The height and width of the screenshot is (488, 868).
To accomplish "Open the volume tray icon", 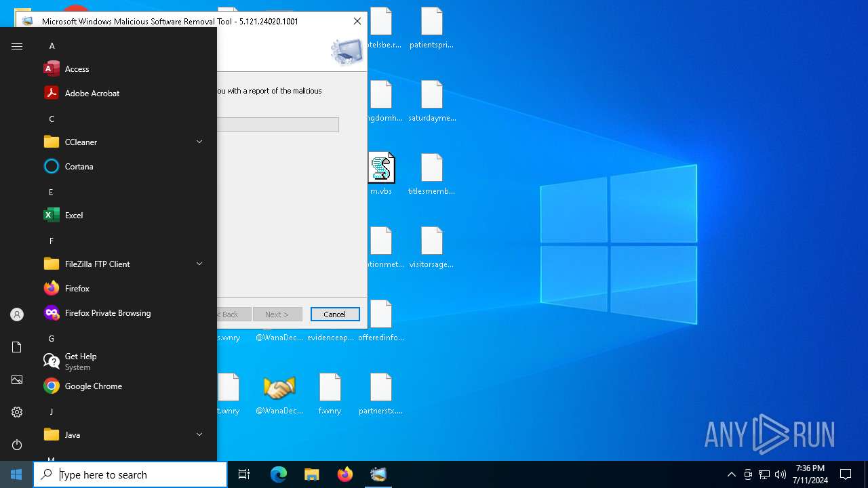I will [x=781, y=474].
